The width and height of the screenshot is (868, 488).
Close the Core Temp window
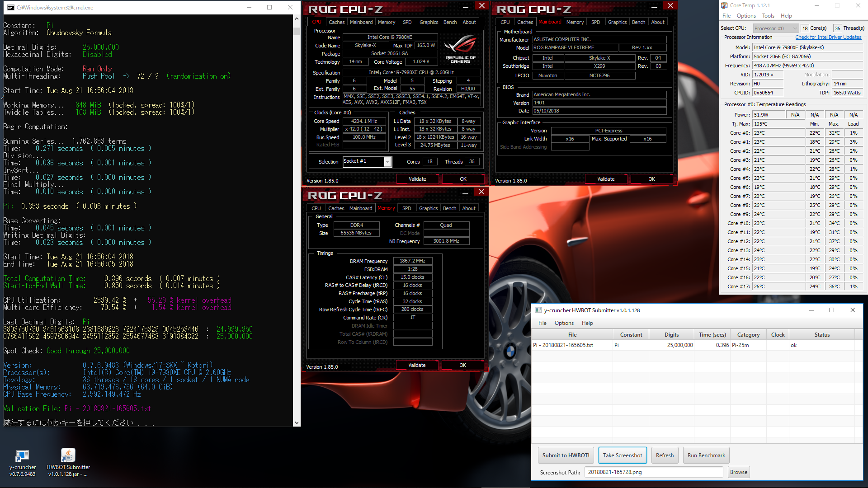858,5
